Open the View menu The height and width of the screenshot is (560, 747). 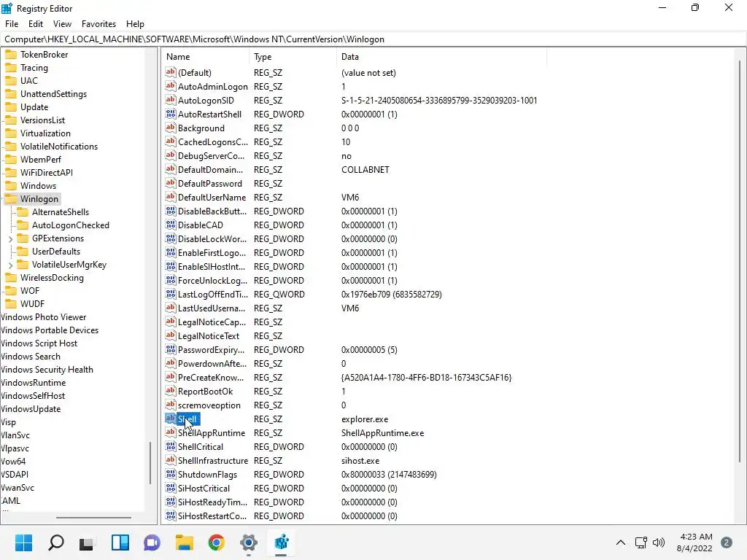click(x=62, y=24)
